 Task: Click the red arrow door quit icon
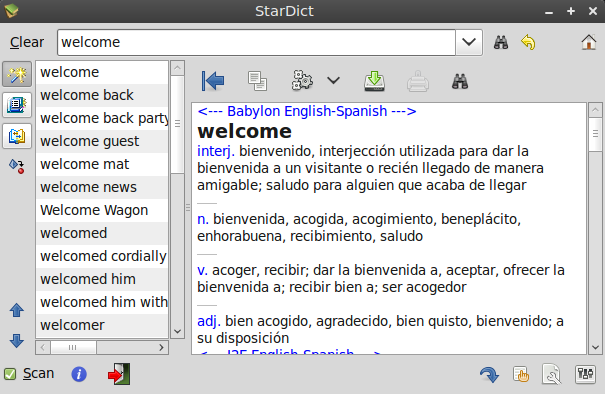point(119,374)
